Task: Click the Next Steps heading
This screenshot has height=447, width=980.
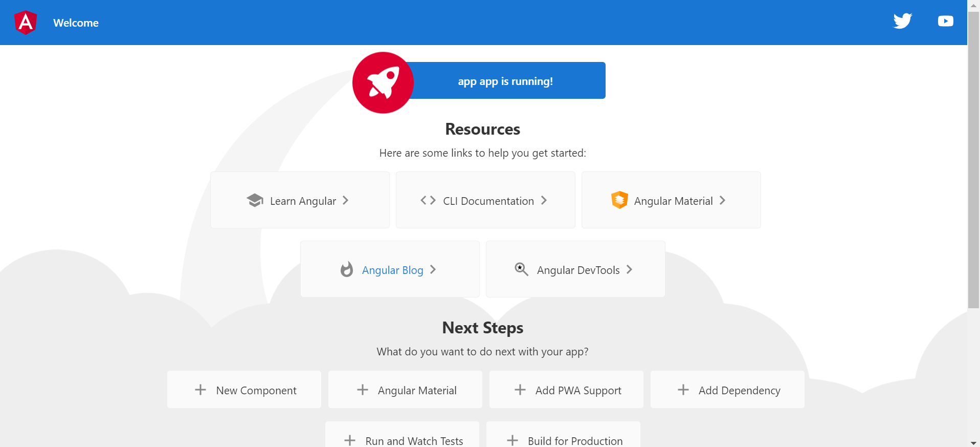Action: 482,328
